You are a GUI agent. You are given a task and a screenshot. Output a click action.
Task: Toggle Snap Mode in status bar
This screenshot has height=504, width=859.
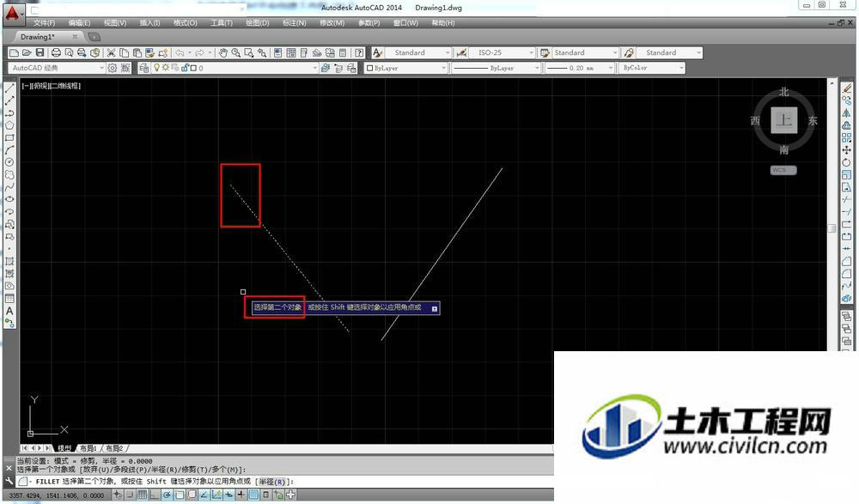pyautogui.click(x=130, y=495)
